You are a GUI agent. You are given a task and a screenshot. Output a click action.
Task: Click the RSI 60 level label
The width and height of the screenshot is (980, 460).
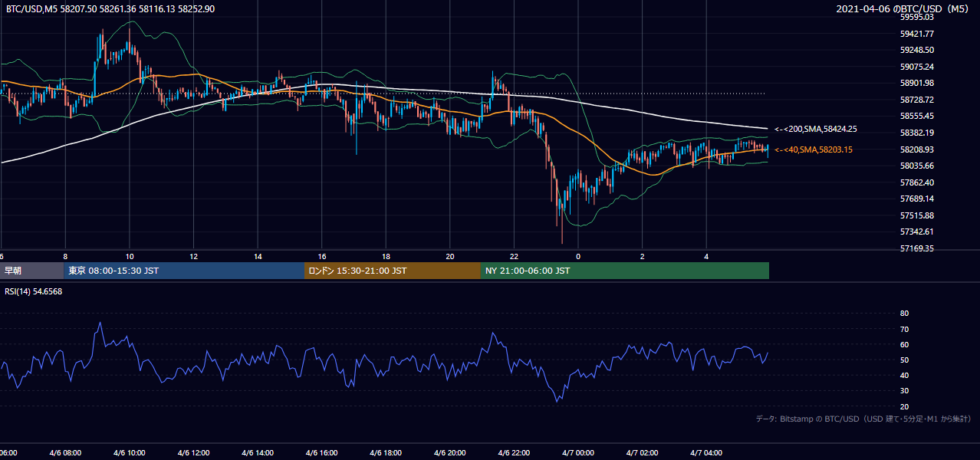pos(904,344)
